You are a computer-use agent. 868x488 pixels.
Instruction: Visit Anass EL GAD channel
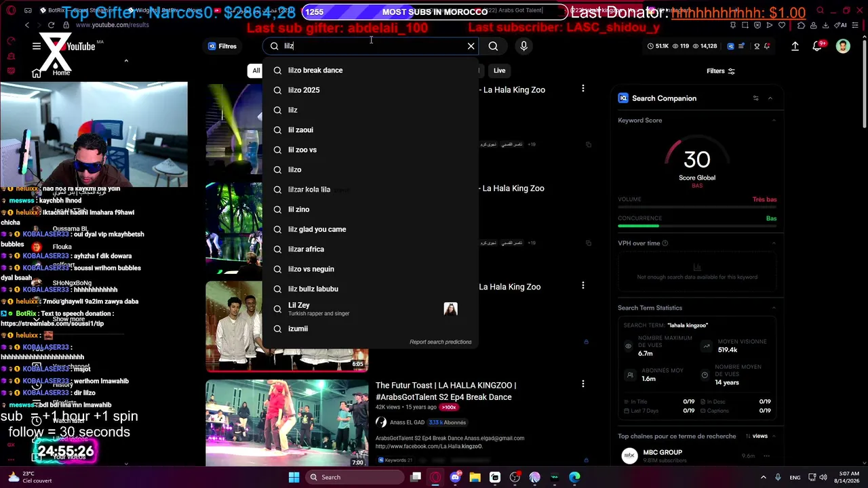(407, 422)
